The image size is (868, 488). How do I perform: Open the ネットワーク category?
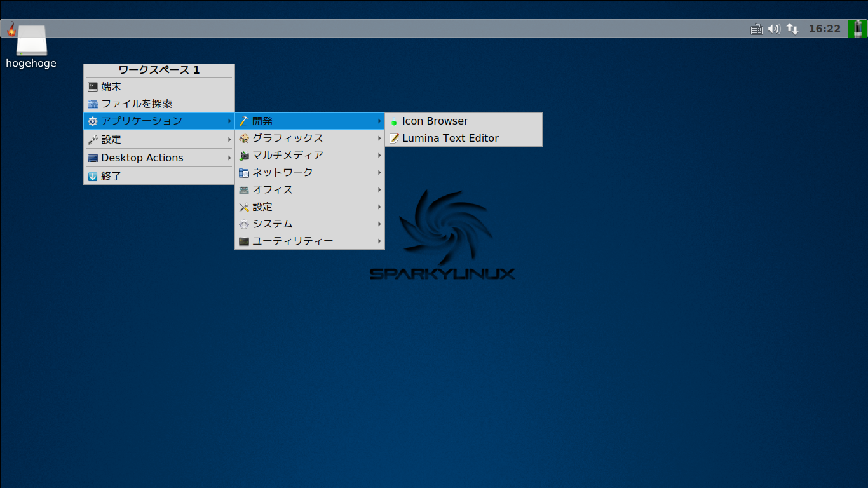pyautogui.click(x=309, y=172)
